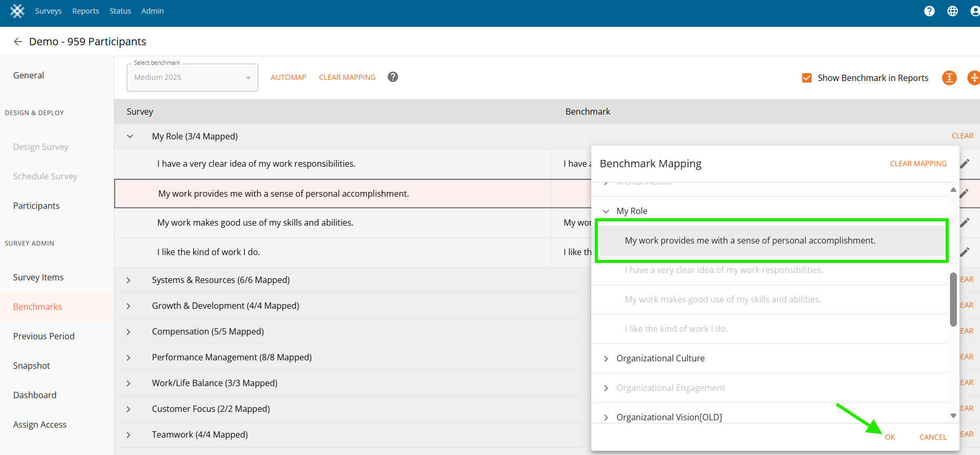Click the help icon next to Clear Mapping
980x455 pixels.
click(392, 77)
